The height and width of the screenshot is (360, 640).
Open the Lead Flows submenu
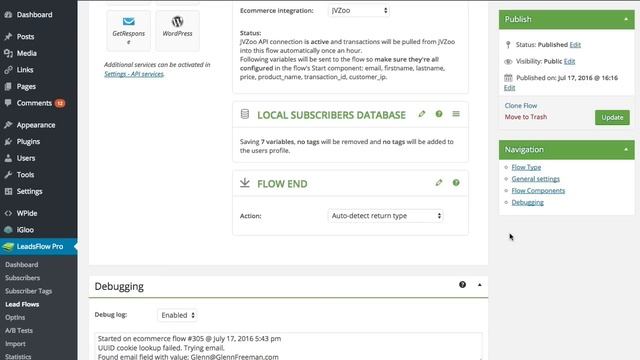tap(22, 304)
